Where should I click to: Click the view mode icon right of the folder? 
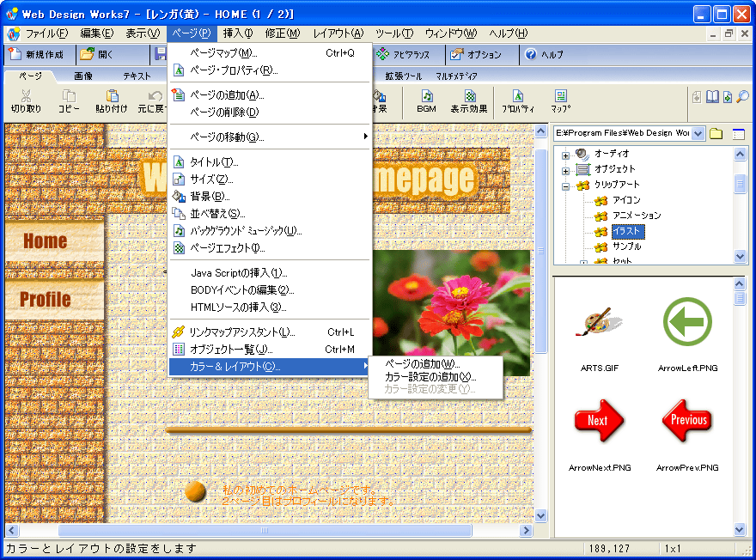tap(738, 133)
